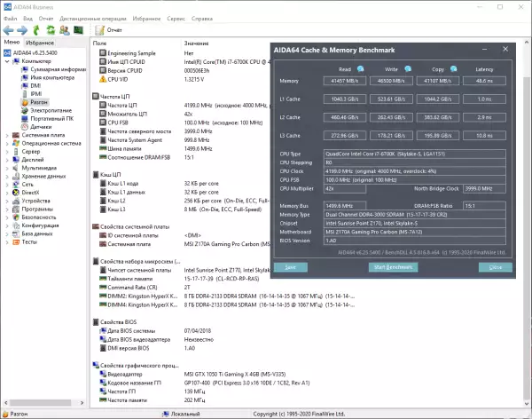This screenshot has height=419, width=532.
Task: Click the Отчёт report toolbar button
Action: click(x=108, y=30)
